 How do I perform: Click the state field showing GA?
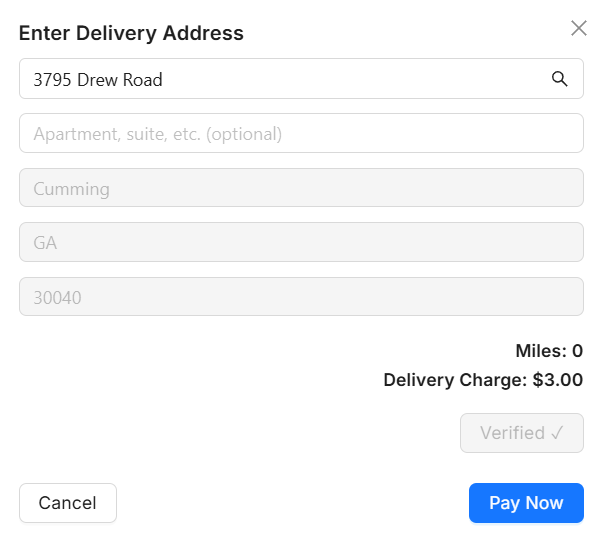[301, 242]
